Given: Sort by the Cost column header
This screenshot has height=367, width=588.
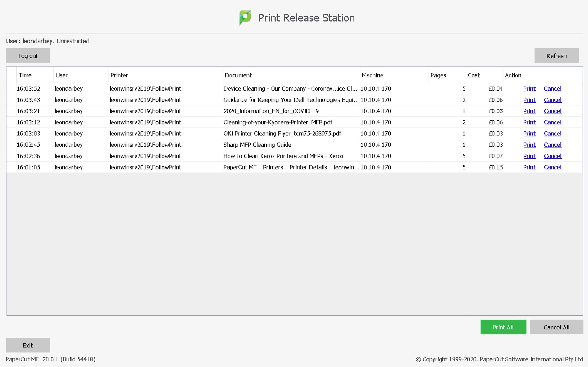Looking at the screenshot, I should click(474, 75).
